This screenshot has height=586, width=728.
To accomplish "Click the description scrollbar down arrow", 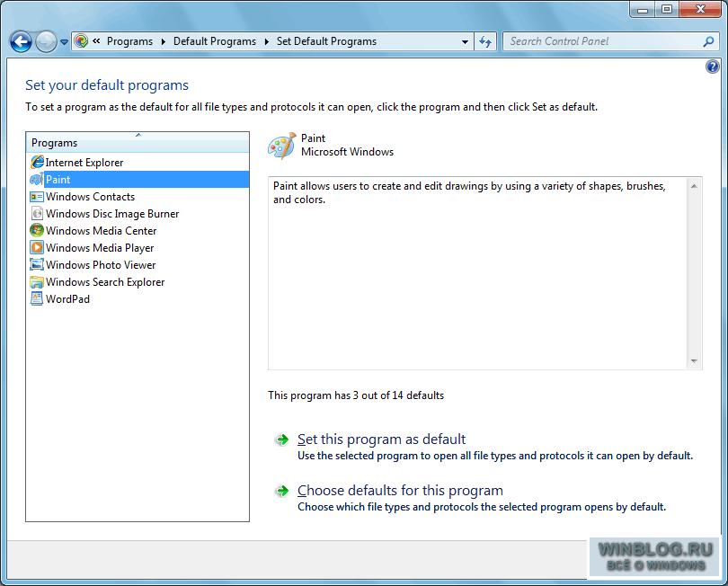I will pos(694,360).
